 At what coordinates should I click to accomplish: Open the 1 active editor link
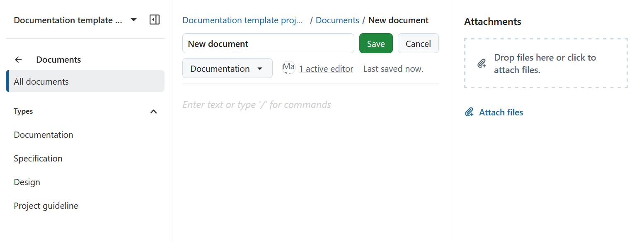coord(326,68)
